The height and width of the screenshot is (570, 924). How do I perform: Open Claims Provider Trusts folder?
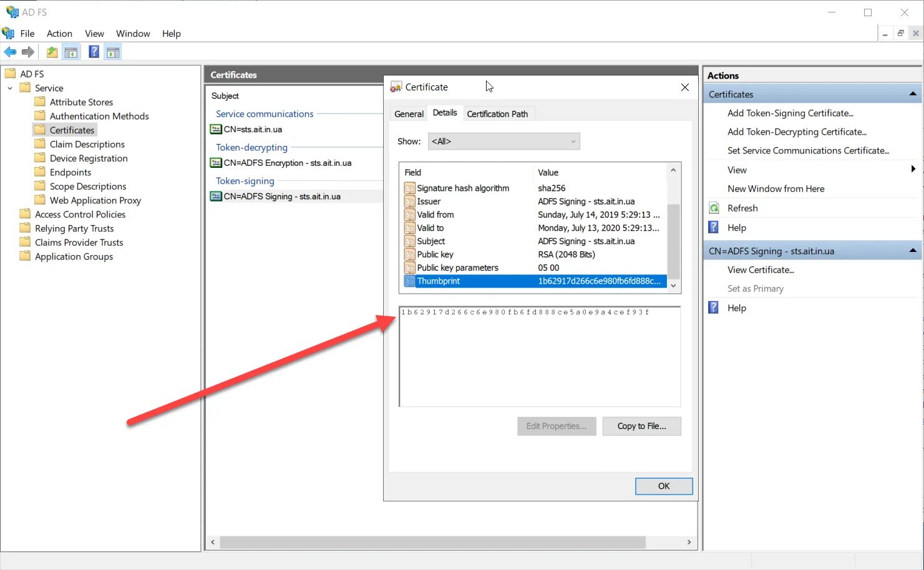click(x=79, y=243)
